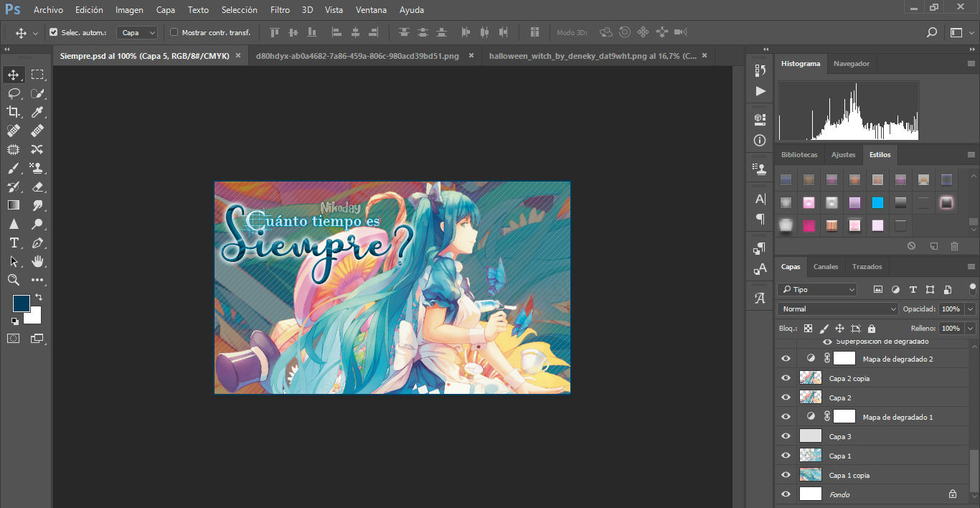Select the Quick Selection tool
This screenshot has height=508, width=980.
coord(37,93)
